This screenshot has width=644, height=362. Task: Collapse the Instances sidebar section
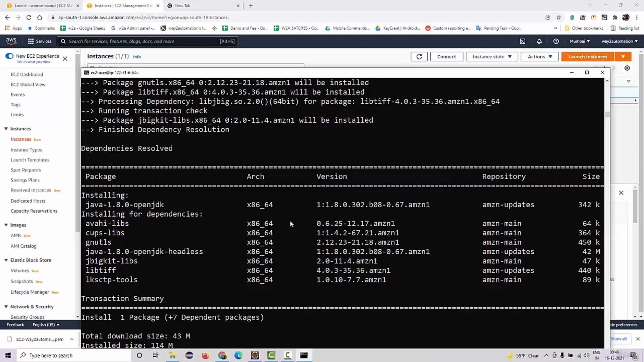click(x=6, y=129)
